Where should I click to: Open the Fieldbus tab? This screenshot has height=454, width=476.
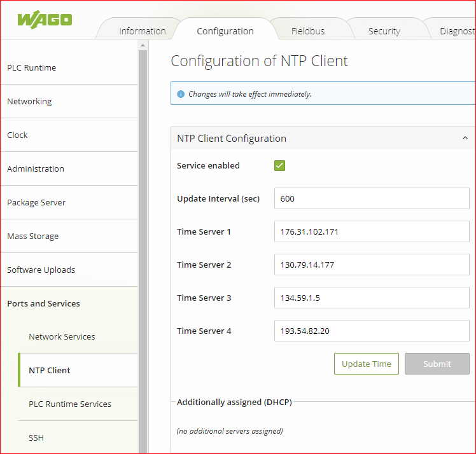coord(308,31)
